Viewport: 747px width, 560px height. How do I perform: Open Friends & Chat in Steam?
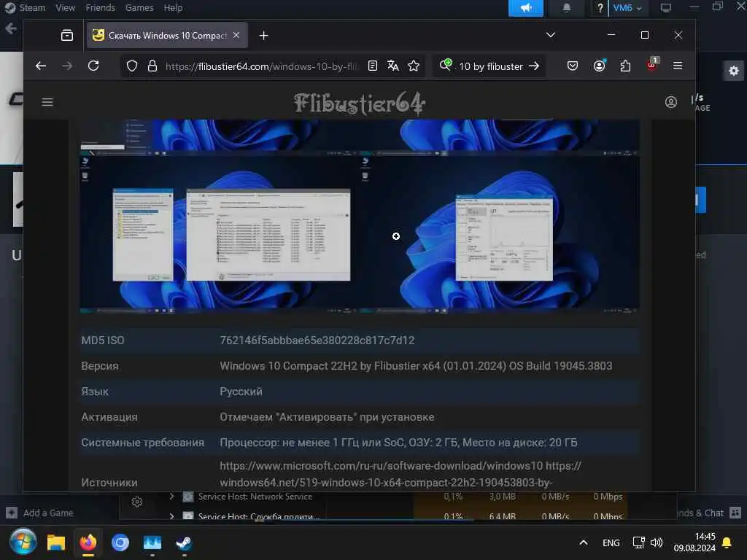pos(708,513)
